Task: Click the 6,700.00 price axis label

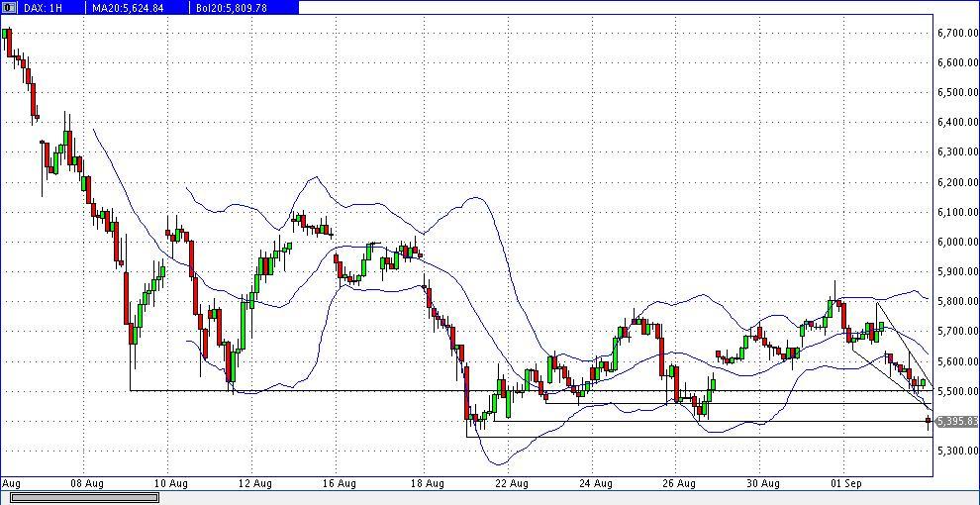Action: (x=957, y=33)
